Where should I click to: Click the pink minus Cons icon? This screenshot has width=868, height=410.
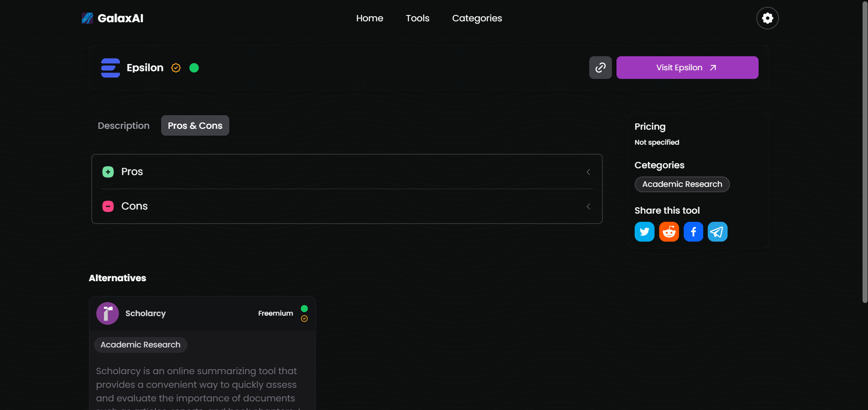(x=108, y=206)
